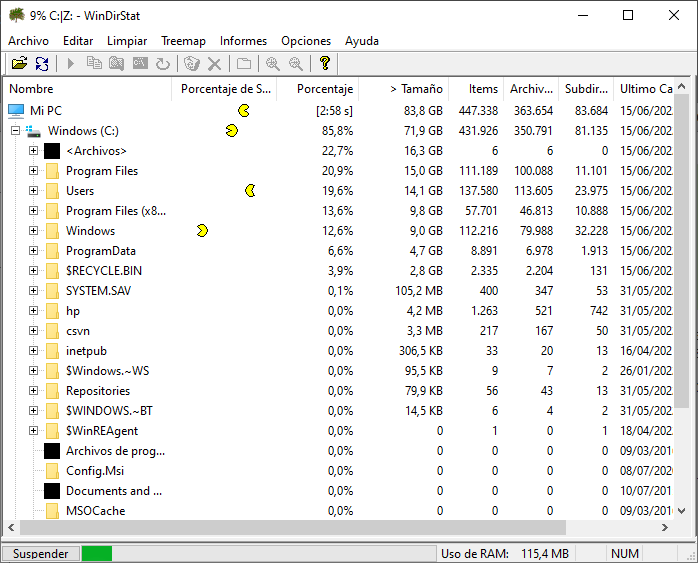Click the Config.Msi folder icon
Screen dimensions: 698x563
52,471
